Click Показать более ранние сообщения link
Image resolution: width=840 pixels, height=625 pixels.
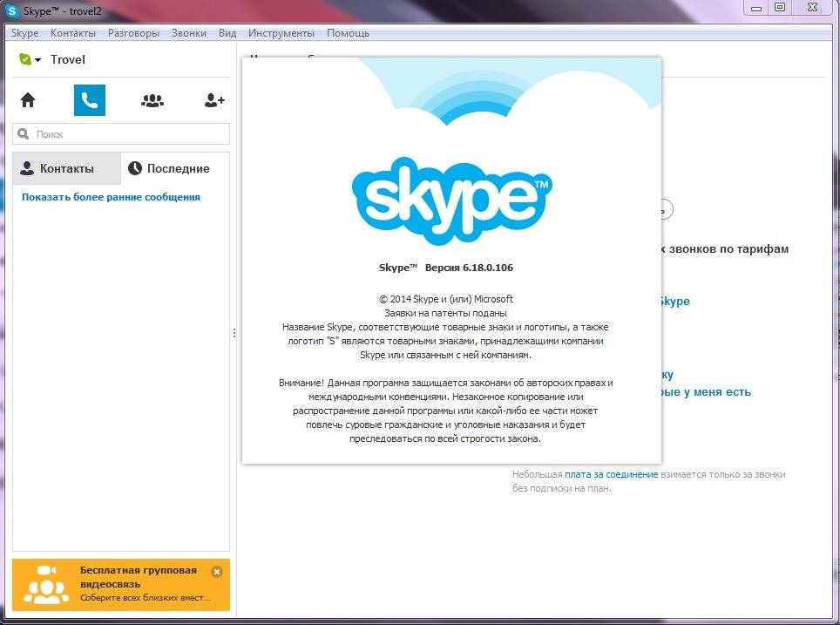click(111, 197)
